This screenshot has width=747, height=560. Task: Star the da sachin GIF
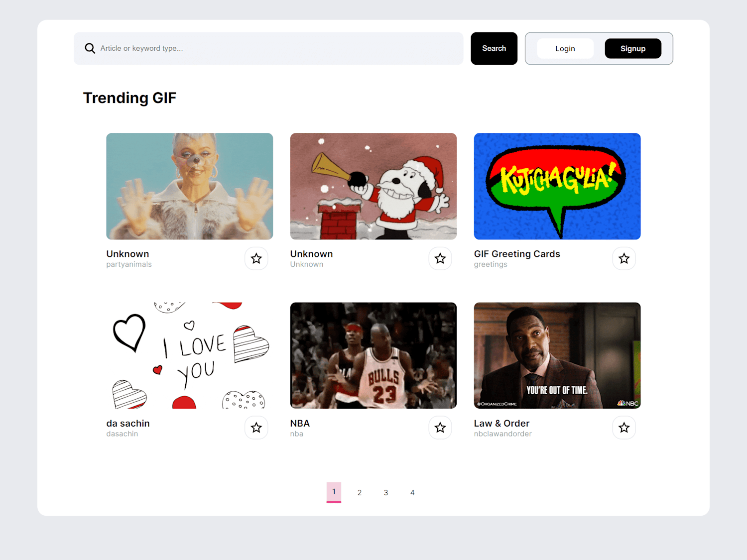pos(256,428)
